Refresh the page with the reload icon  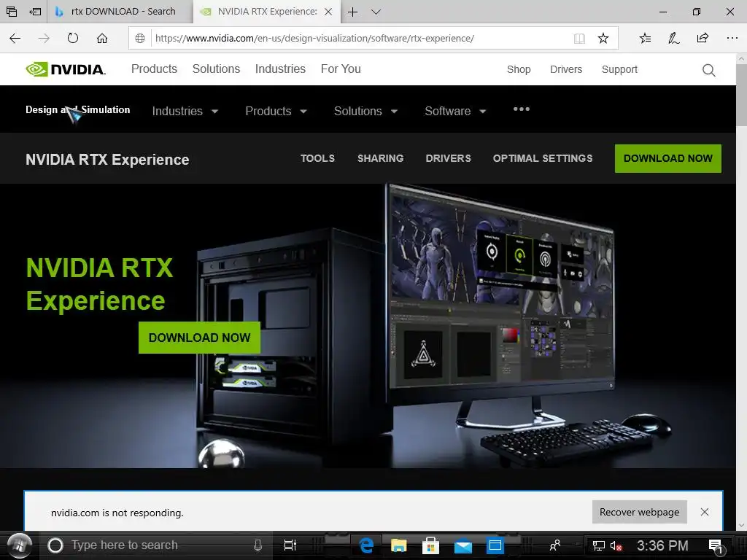[73, 38]
